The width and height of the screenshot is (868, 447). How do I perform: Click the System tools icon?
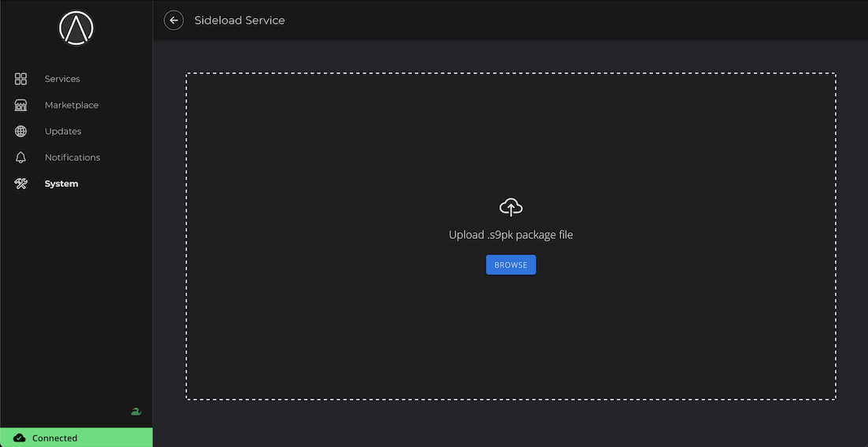(x=21, y=184)
